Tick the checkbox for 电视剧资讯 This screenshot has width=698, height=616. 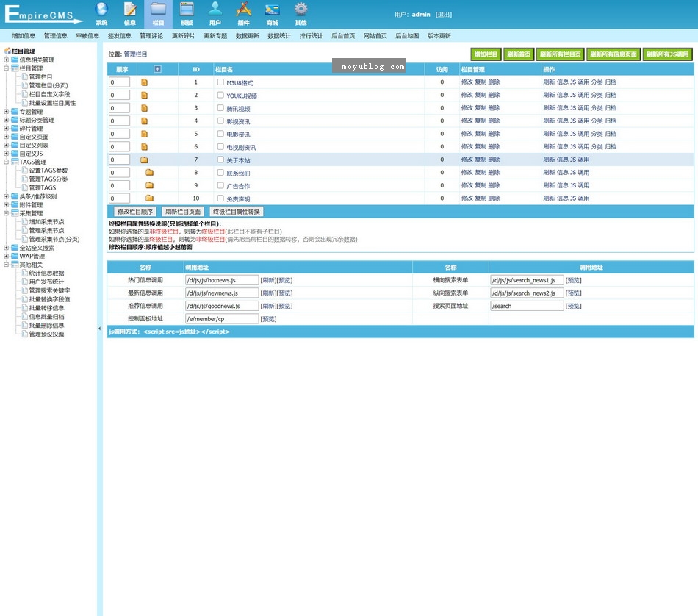220,146
